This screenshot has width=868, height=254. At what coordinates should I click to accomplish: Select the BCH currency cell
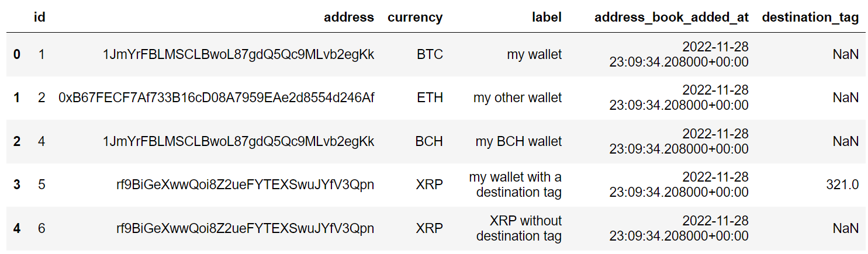click(429, 141)
